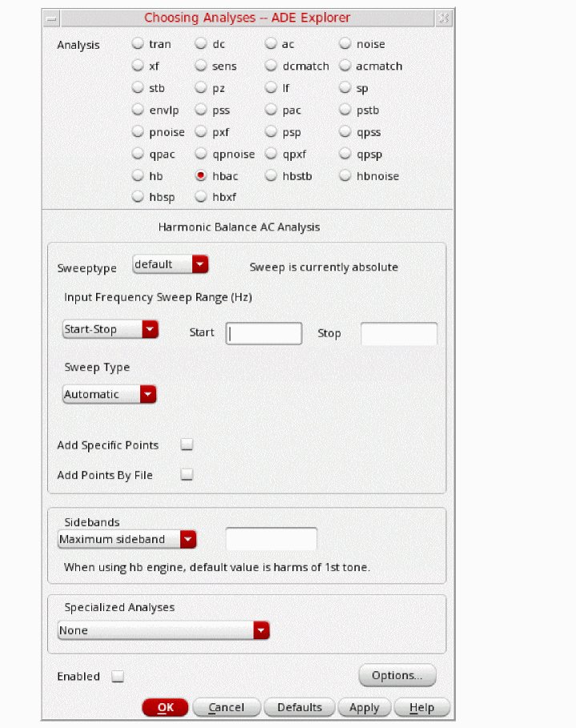
Task: Toggle the Enabled checkbox
Action: click(118, 676)
